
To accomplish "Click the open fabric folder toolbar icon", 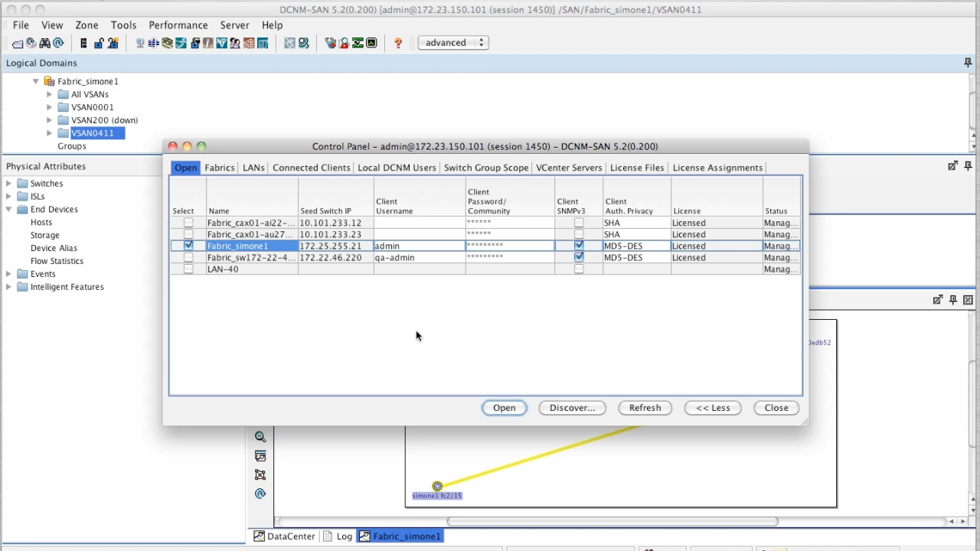I will (x=18, y=44).
